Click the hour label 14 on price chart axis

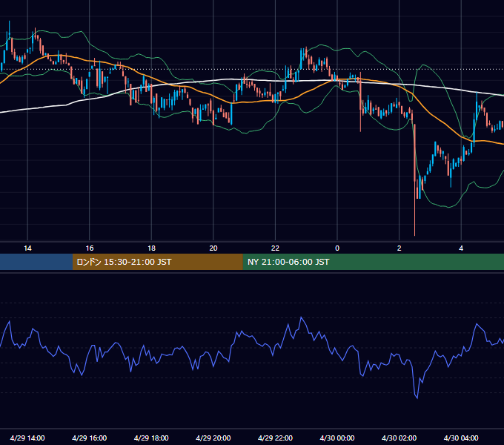pyautogui.click(x=27, y=248)
